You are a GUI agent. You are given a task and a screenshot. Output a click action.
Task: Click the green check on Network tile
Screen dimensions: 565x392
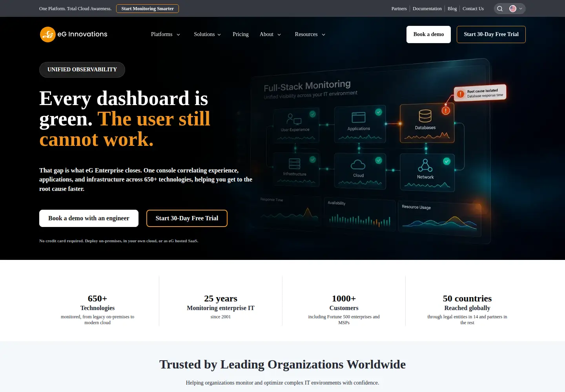click(x=447, y=161)
